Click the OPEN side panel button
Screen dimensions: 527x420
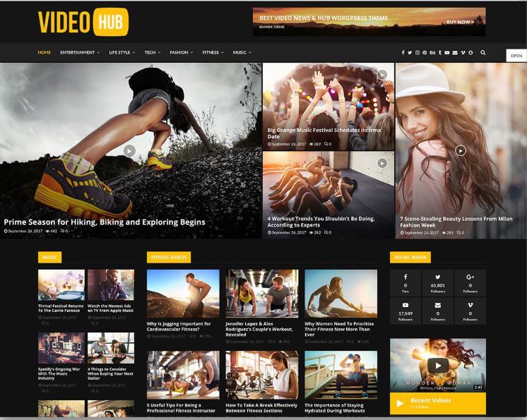pos(516,56)
